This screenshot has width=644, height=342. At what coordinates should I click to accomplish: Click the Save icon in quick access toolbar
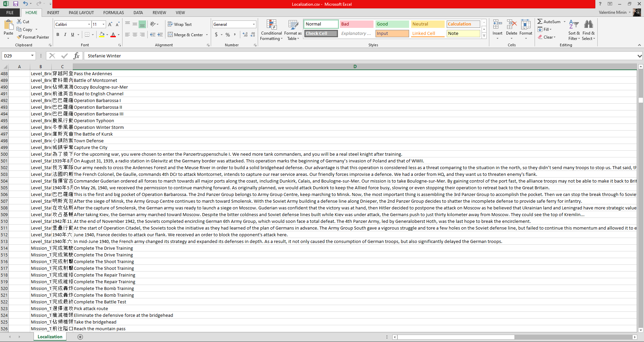[15, 4]
